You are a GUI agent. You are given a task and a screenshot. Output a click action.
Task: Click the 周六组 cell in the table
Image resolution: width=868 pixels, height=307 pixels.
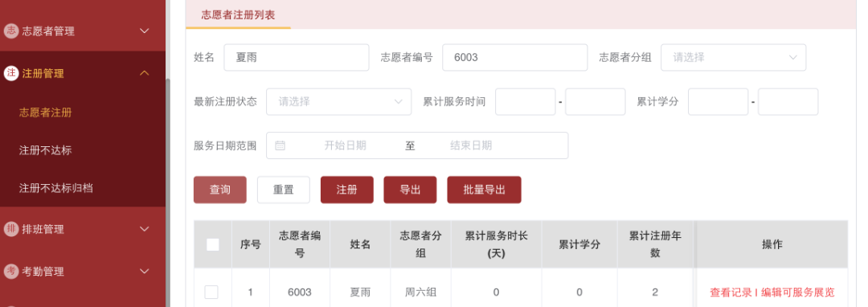[420, 292]
